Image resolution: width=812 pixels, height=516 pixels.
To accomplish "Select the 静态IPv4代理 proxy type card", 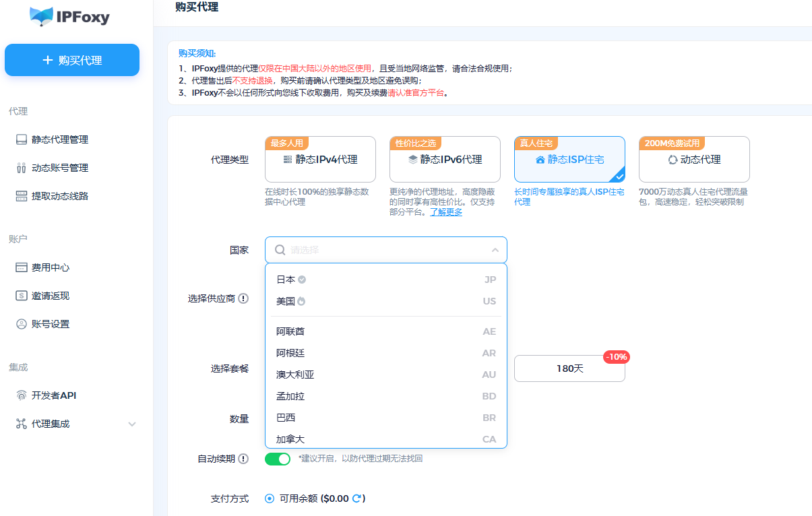I will pyautogui.click(x=320, y=160).
